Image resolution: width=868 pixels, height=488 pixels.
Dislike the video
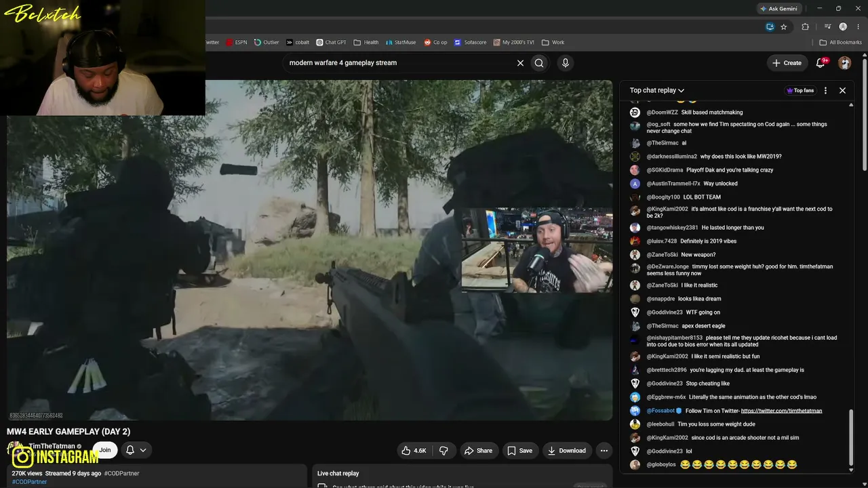coord(443,451)
